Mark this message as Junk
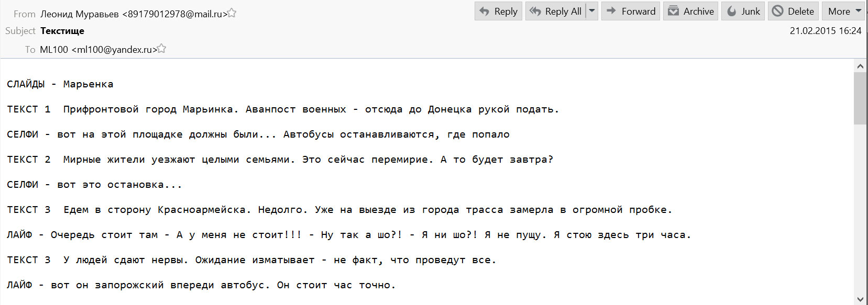The width and height of the screenshot is (868, 305). [743, 12]
